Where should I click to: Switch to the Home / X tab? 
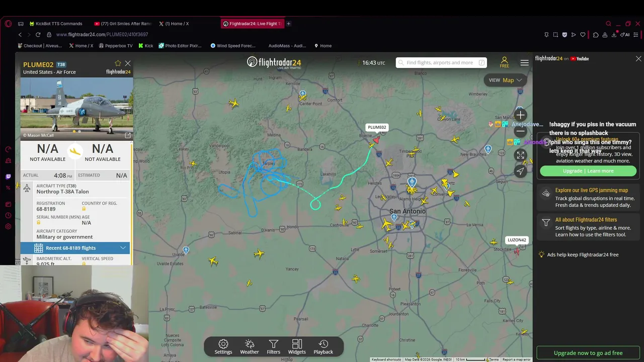(x=175, y=24)
